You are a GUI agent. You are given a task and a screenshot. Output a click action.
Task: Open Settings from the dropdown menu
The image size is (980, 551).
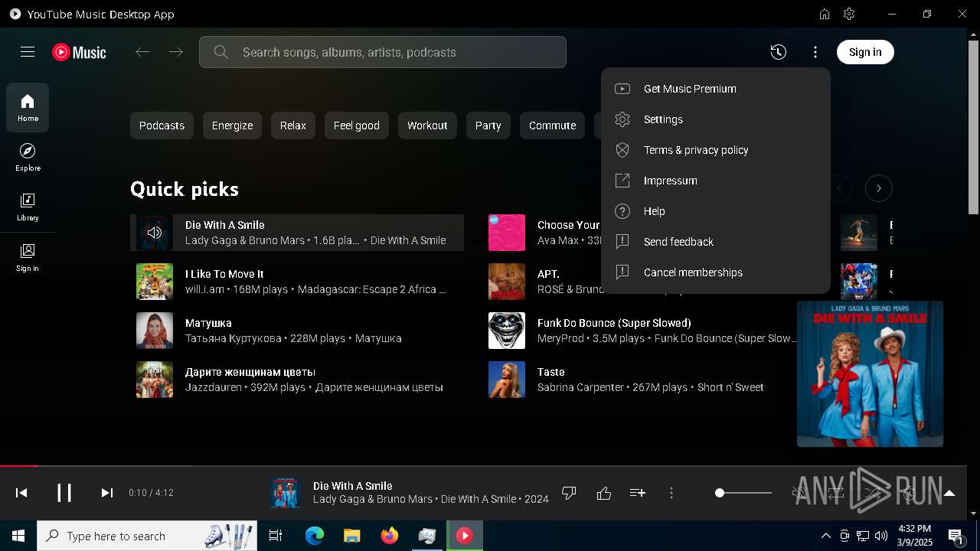coord(716,119)
